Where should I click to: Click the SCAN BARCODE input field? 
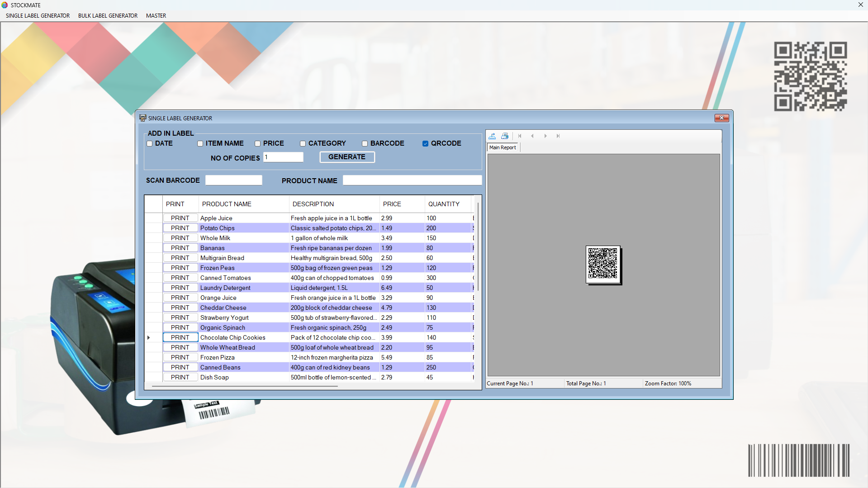tap(234, 180)
